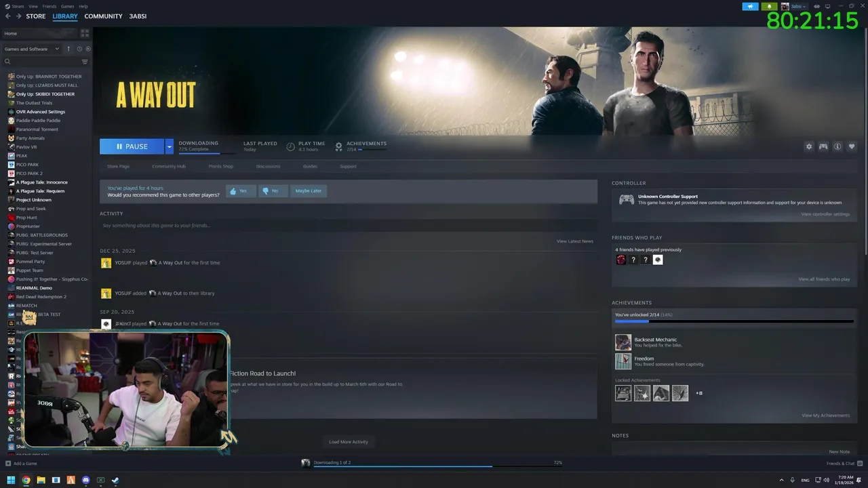Image resolution: width=868 pixels, height=488 pixels.
Task: Open File Explorer from taskbar
Action: 41,481
